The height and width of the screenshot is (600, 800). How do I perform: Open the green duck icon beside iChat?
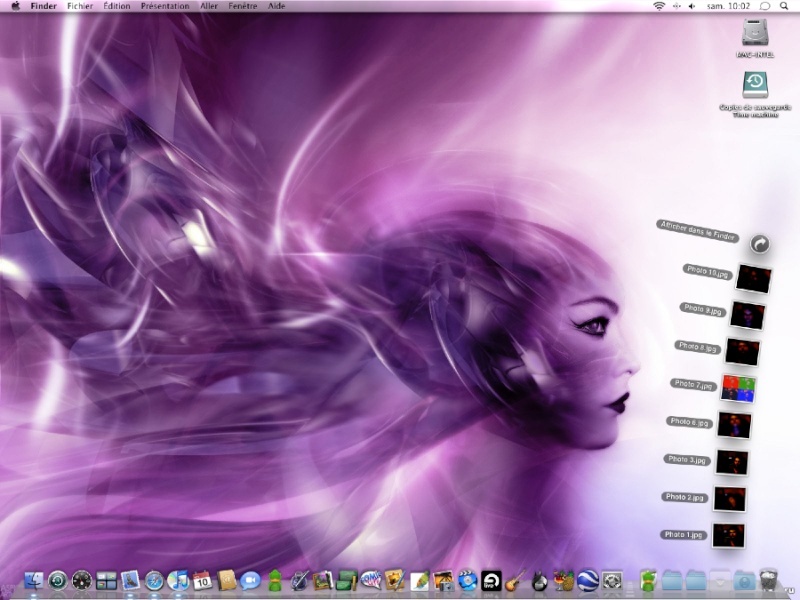tap(275, 581)
